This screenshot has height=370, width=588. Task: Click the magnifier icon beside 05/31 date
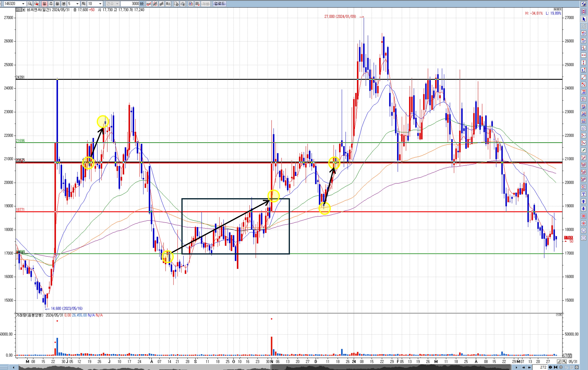click(x=564, y=361)
